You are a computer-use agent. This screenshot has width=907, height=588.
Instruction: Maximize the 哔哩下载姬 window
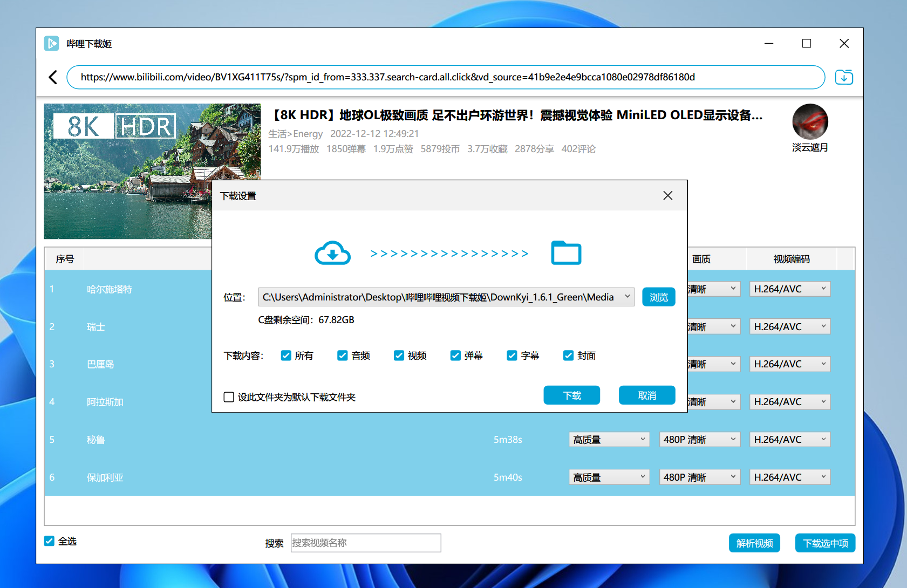pos(807,43)
